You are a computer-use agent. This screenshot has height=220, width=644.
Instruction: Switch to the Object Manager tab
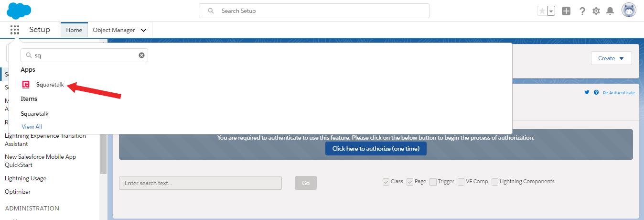coord(114,30)
